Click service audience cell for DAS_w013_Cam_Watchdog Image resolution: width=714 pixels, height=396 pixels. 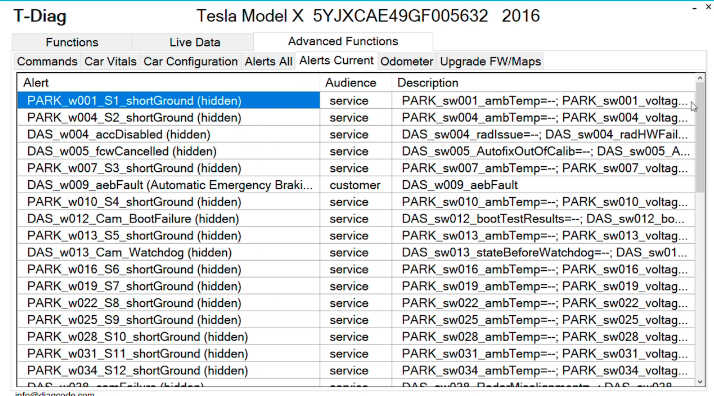pos(355,252)
